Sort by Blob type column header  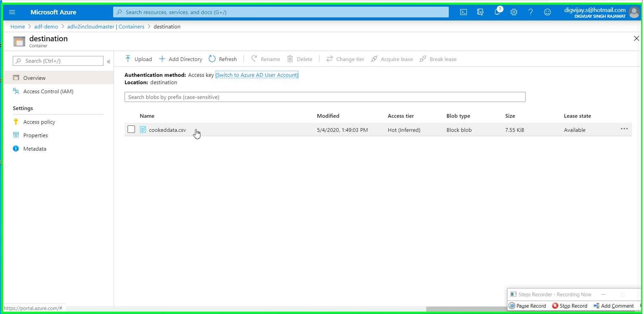point(458,116)
